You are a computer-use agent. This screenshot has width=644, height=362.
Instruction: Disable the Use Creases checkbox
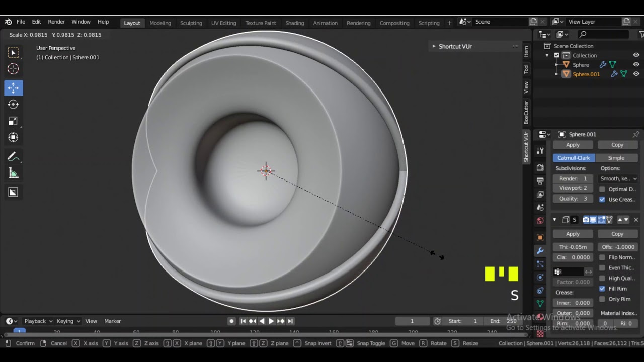(602, 199)
